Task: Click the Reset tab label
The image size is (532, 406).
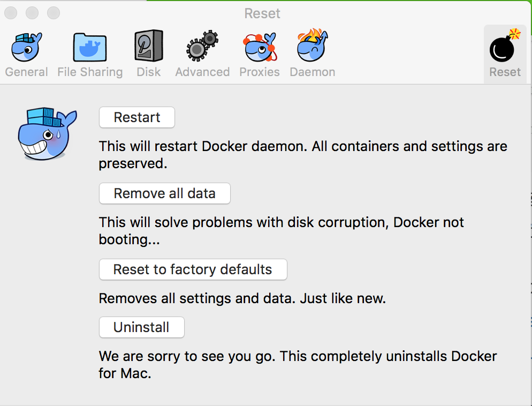Action: (505, 72)
